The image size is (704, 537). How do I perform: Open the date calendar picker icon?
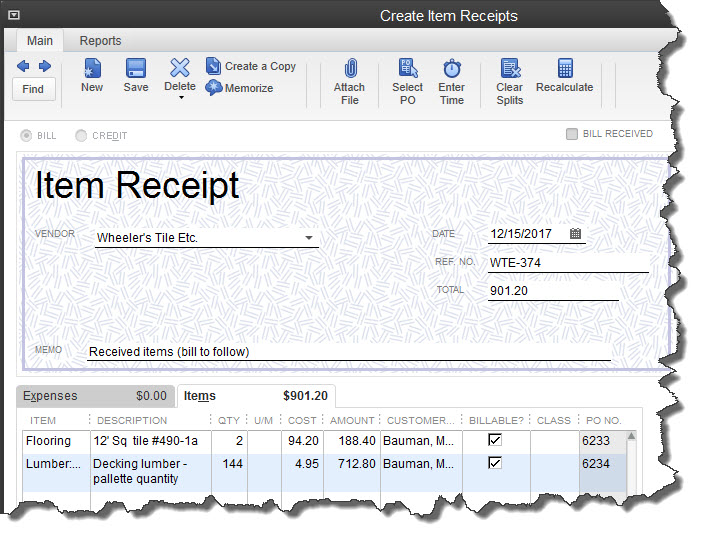[576, 234]
